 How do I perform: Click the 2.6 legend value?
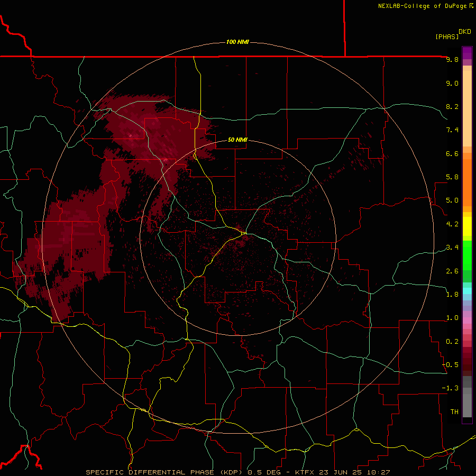(452, 271)
